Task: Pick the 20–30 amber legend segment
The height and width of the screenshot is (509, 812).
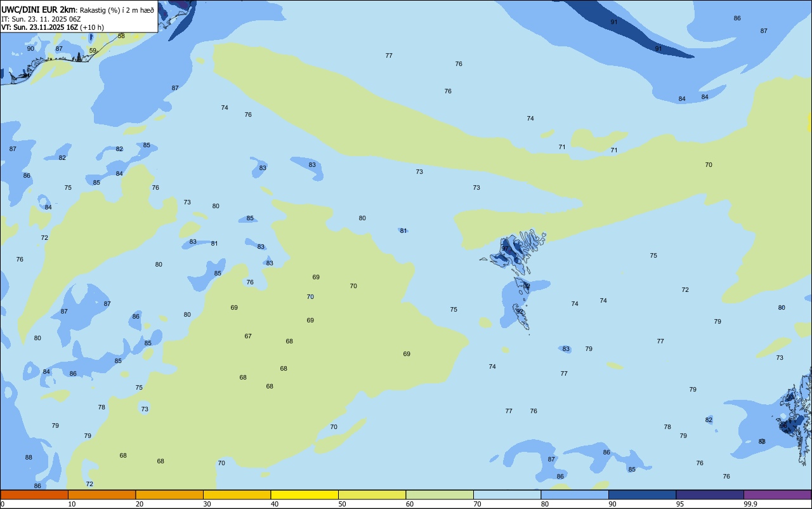Action: point(169,495)
